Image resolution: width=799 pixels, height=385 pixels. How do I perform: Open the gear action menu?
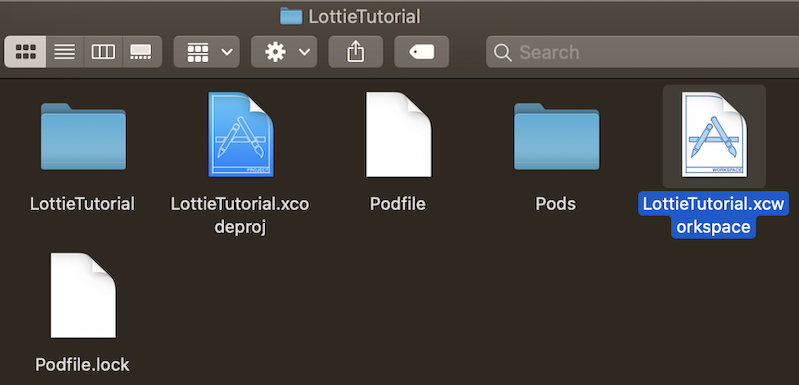(284, 51)
